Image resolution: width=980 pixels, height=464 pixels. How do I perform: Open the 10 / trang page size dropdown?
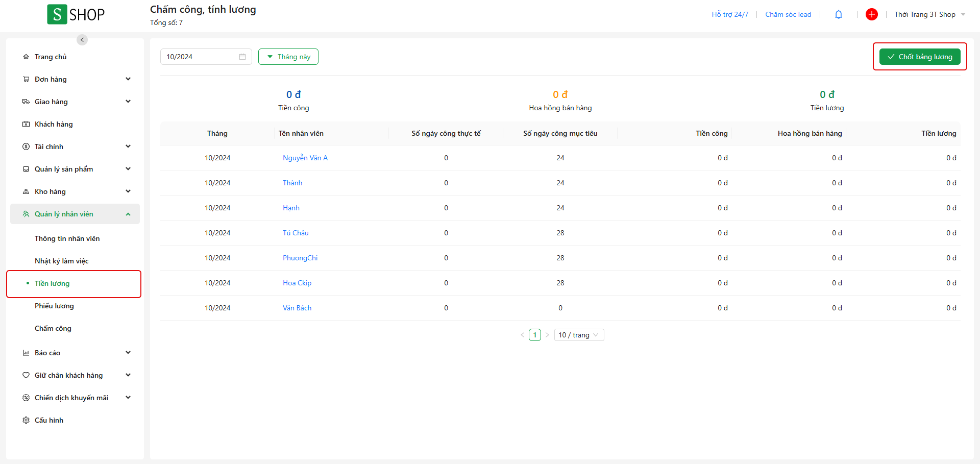tap(579, 335)
